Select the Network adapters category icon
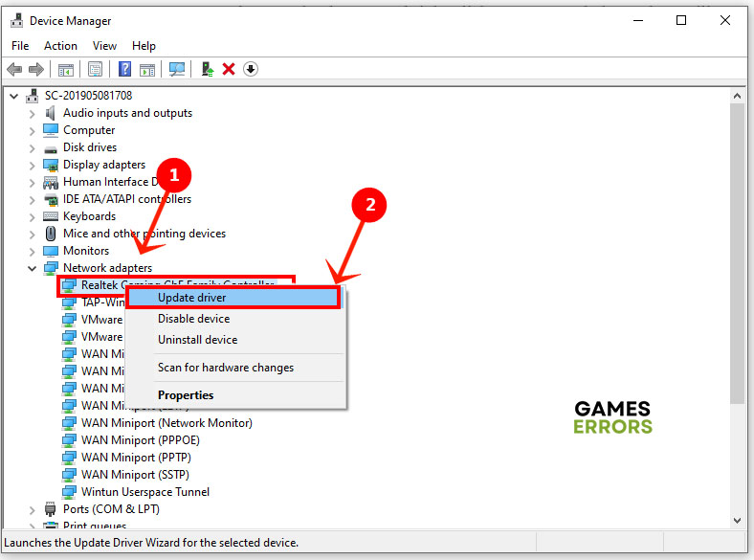The height and width of the screenshot is (560, 754). click(51, 268)
